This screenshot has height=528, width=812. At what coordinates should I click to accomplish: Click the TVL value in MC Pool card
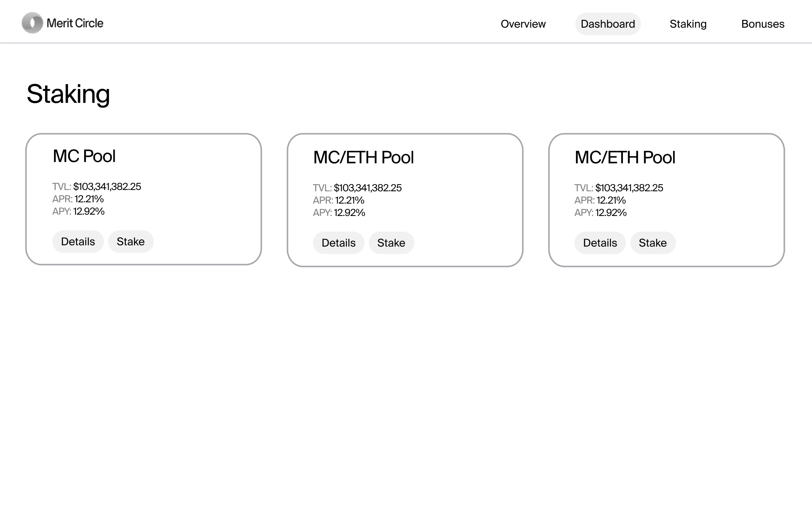(107, 187)
